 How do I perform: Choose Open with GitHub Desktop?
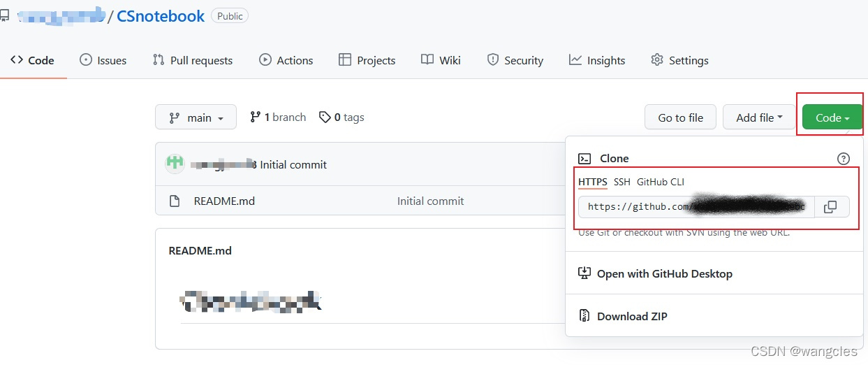(x=655, y=273)
